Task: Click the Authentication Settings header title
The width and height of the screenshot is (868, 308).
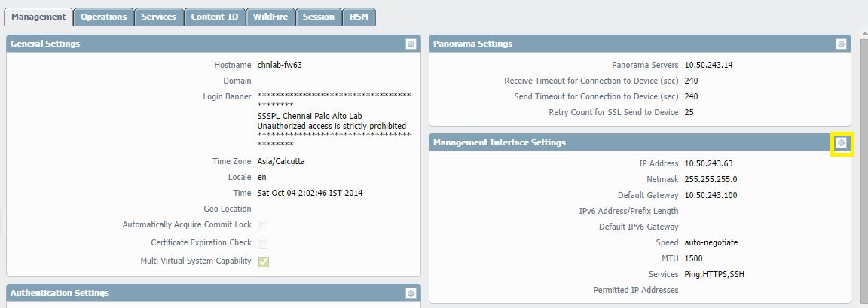Action: pyautogui.click(x=60, y=293)
